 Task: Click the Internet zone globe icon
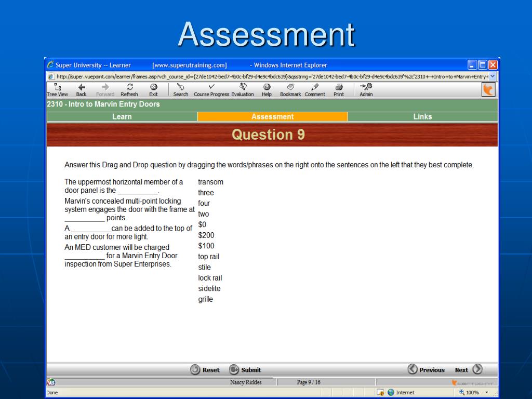coord(391,392)
